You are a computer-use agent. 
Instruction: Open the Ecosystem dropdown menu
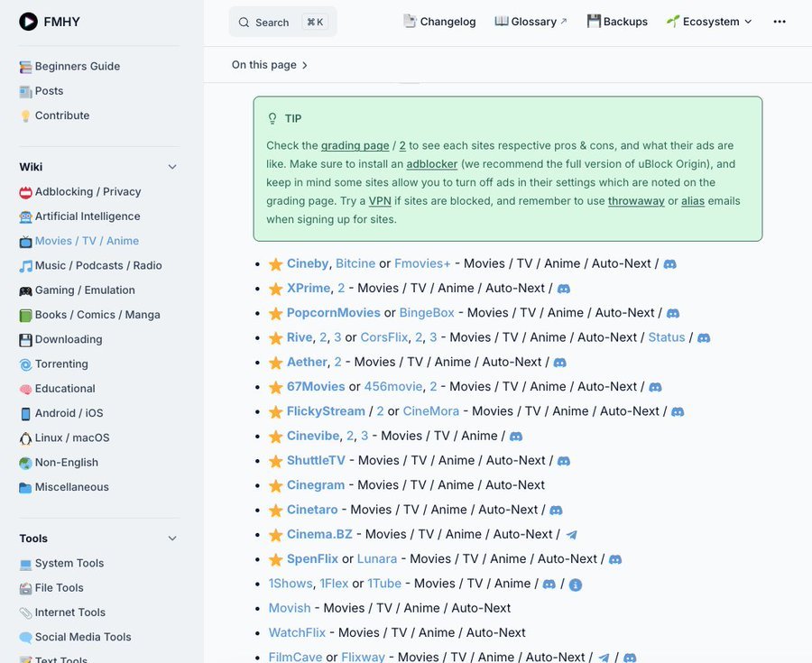709,22
